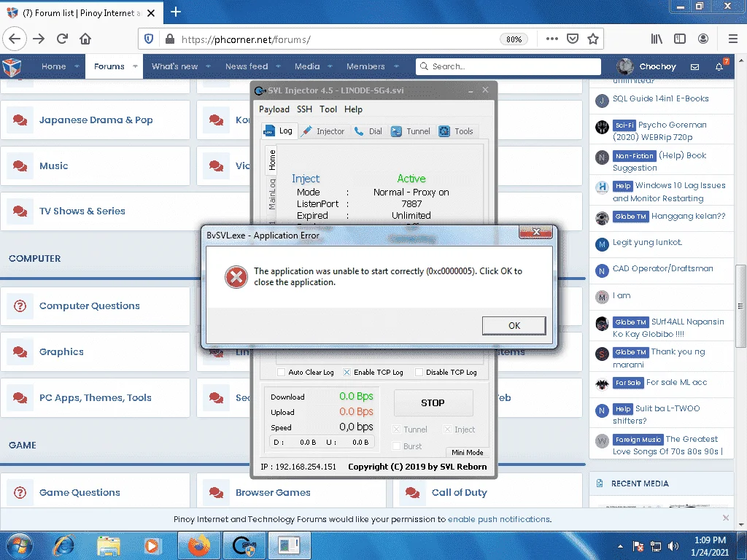Click the red error icon in dialog
Viewport: 747px width, 560px height.
coord(236,276)
